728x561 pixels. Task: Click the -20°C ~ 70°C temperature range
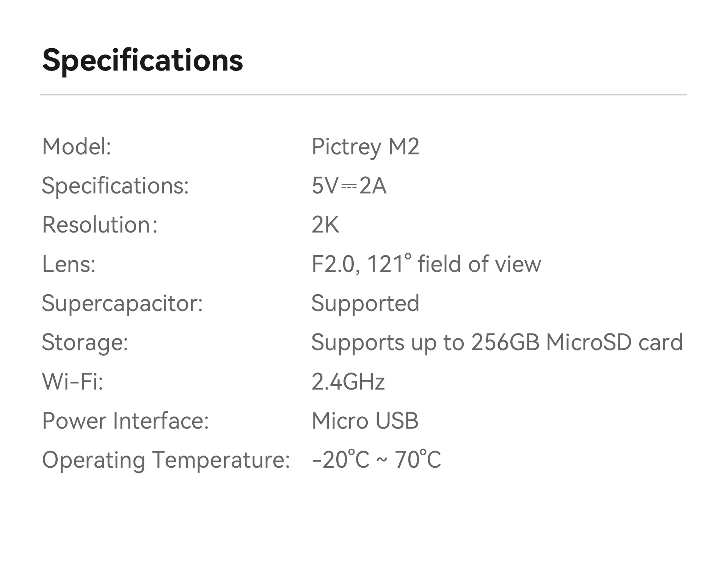(376, 460)
